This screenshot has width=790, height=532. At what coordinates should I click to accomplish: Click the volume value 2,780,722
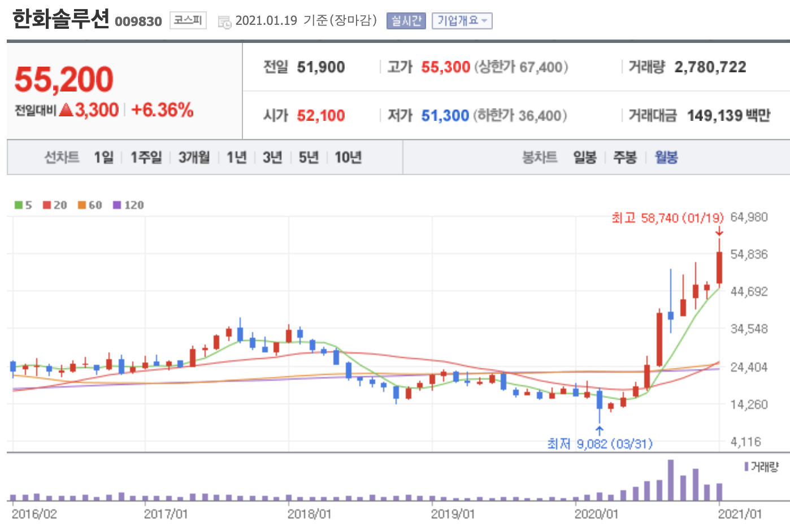(710, 67)
